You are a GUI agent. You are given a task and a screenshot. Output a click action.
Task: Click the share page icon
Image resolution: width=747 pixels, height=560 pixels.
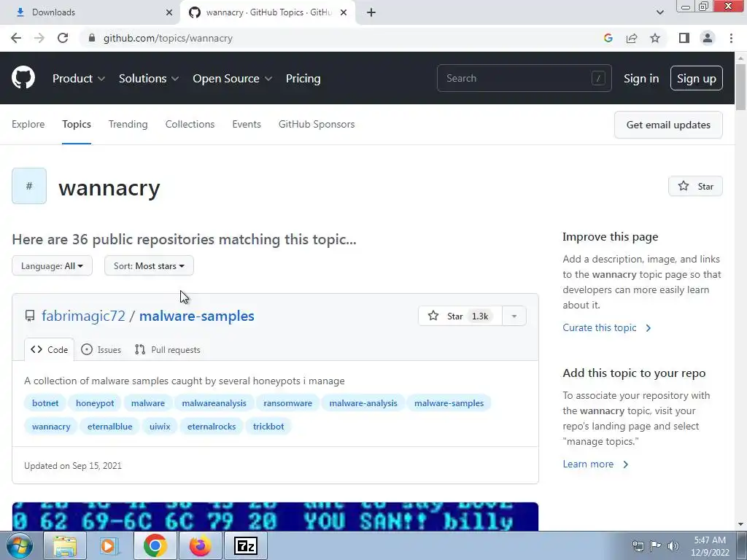[x=632, y=38]
